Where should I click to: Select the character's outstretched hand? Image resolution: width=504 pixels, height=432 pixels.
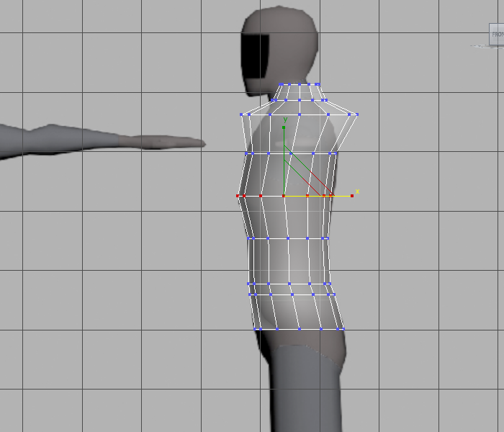point(162,142)
